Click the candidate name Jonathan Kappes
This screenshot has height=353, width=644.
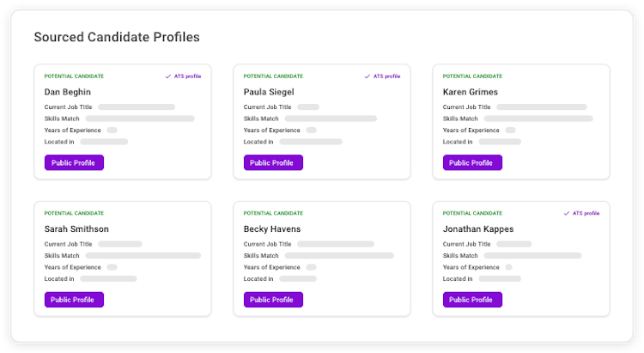tap(478, 229)
